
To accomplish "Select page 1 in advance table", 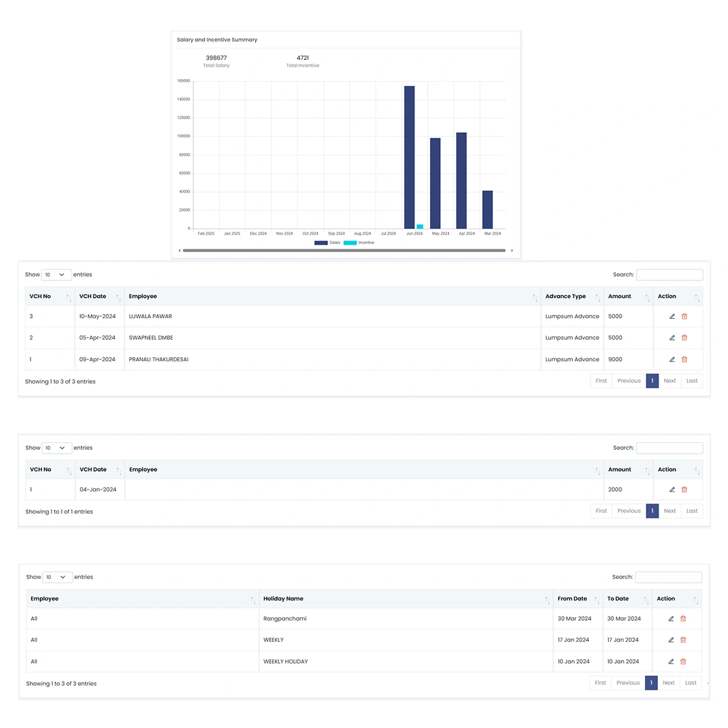I will [653, 381].
